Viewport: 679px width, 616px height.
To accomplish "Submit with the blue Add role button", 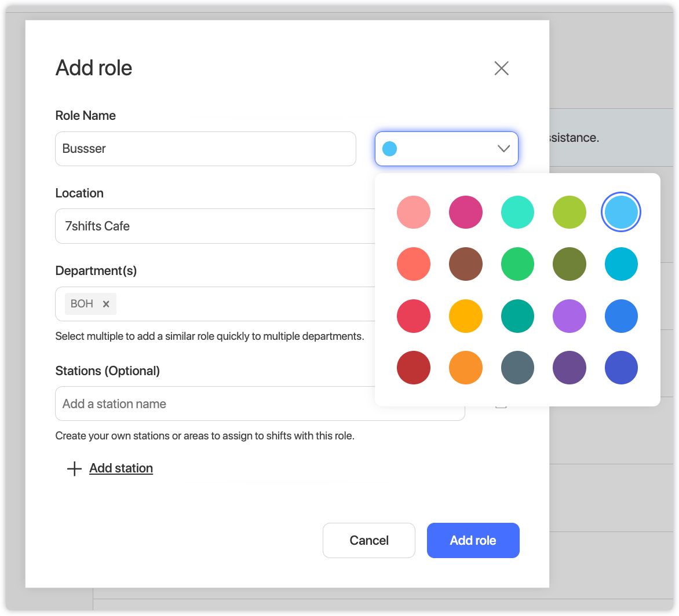I will [x=473, y=540].
